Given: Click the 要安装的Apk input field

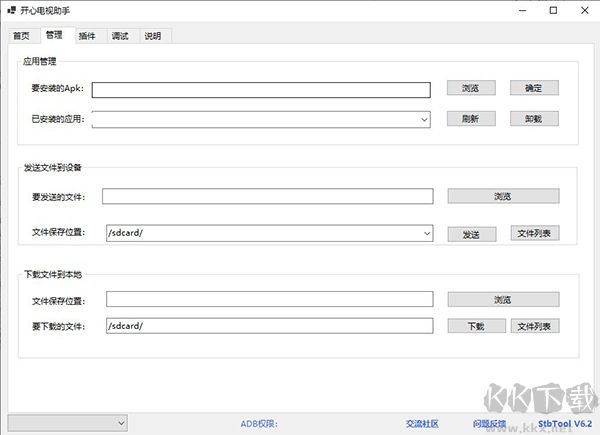Looking at the screenshot, I should [x=261, y=89].
